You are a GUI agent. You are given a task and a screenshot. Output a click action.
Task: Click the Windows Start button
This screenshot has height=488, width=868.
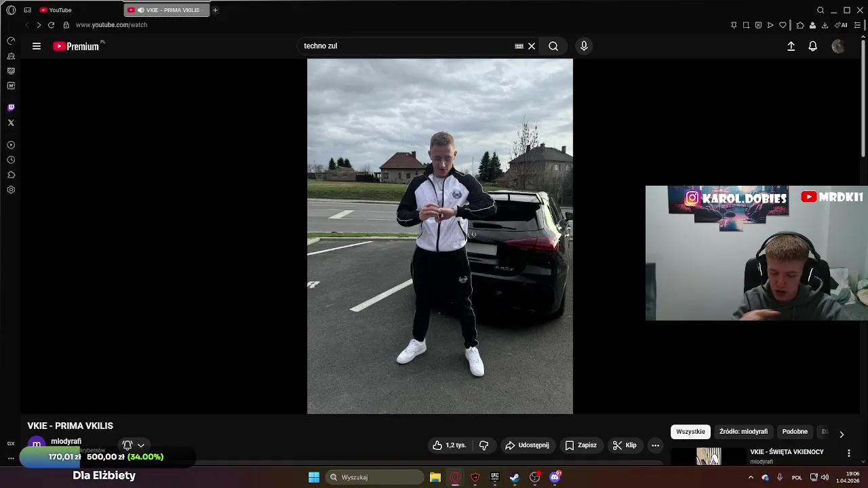(314, 477)
